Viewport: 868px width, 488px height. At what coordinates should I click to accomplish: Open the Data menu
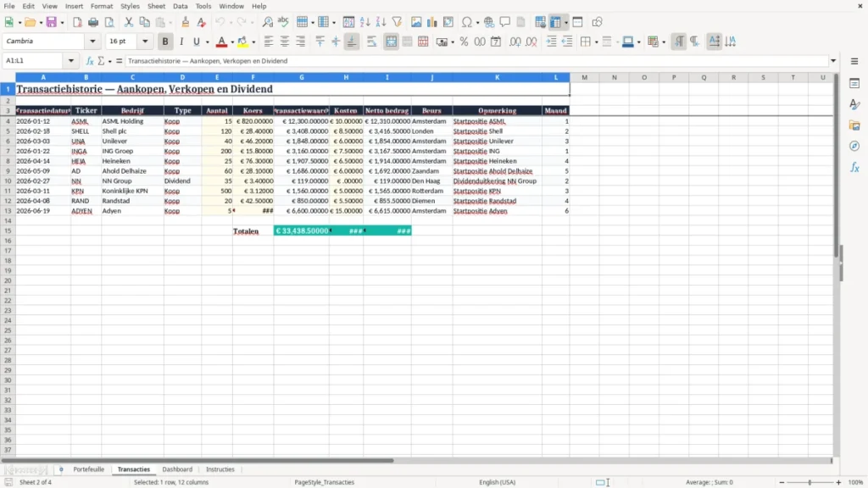[180, 6]
